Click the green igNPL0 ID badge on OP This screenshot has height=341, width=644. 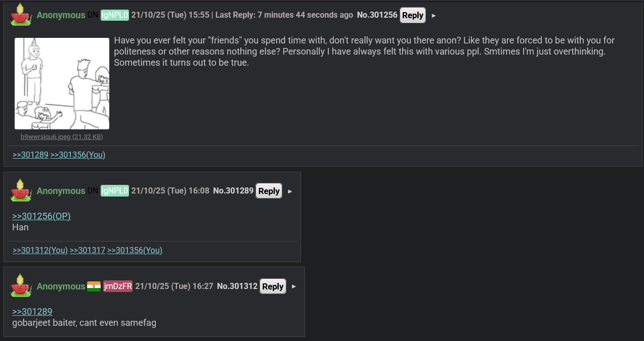(x=115, y=15)
